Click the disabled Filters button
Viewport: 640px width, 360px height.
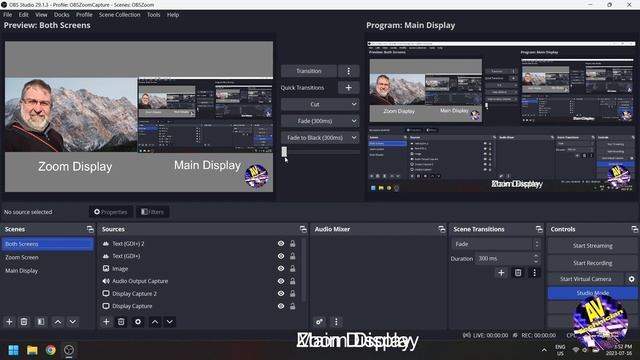(x=152, y=212)
